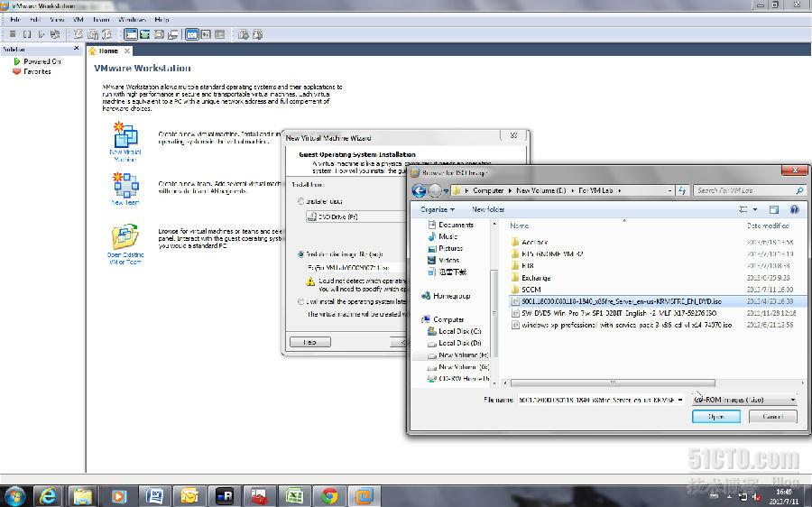Click the Revert to Snapshot toolbar icon
This screenshot has height=507, width=812.
click(x=93, y=34)
